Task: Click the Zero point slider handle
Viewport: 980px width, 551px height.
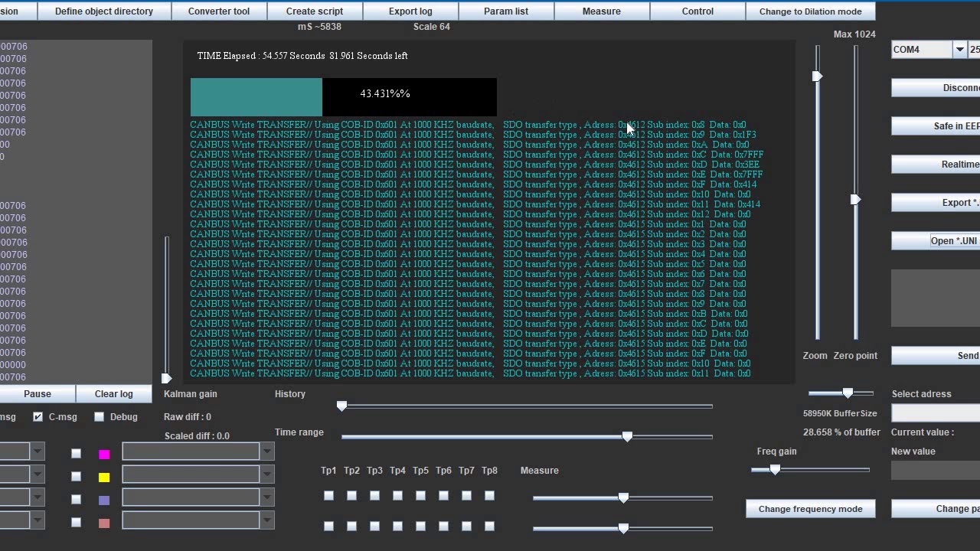Action: (856, 200)
